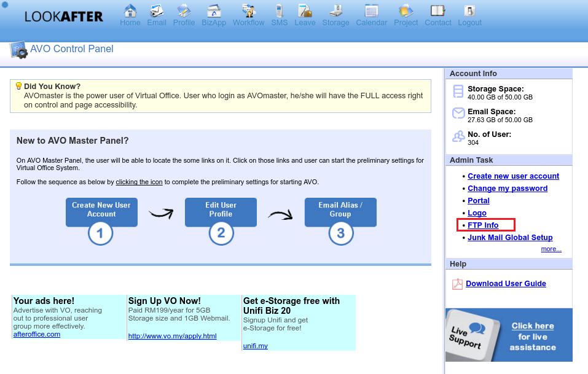Open the Calendar icon

(x=371, y=11)
